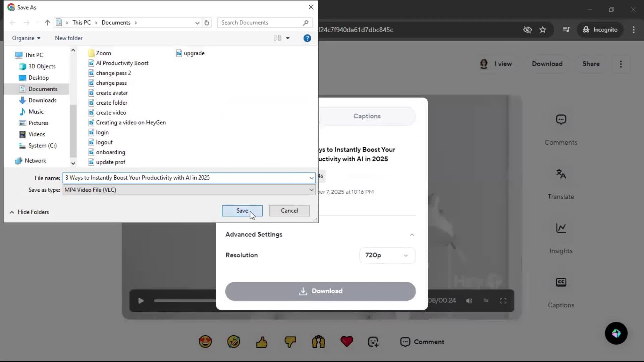Open the Insights chart icon
The height and width of the screenshot is (362, 644).
tap(561, 228)
